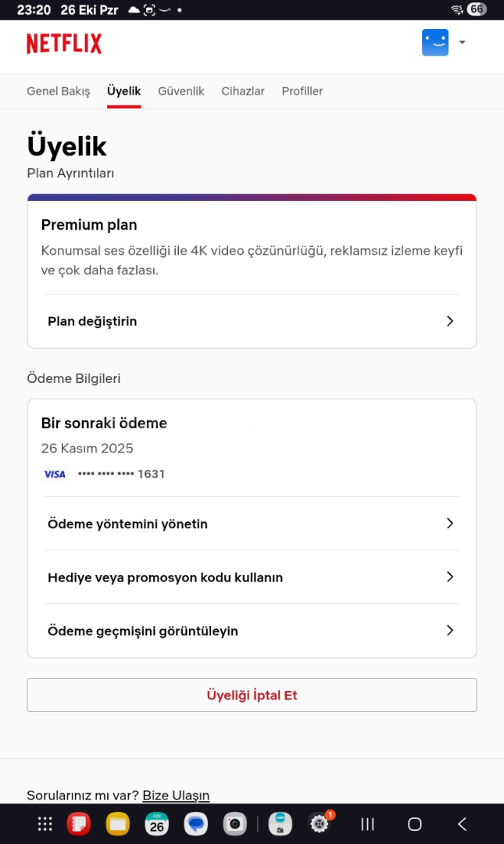Viewport: 504px width, 844px height.
Task: View Ödeme geçmişini görüntüleyin
Action: (252, 631)
